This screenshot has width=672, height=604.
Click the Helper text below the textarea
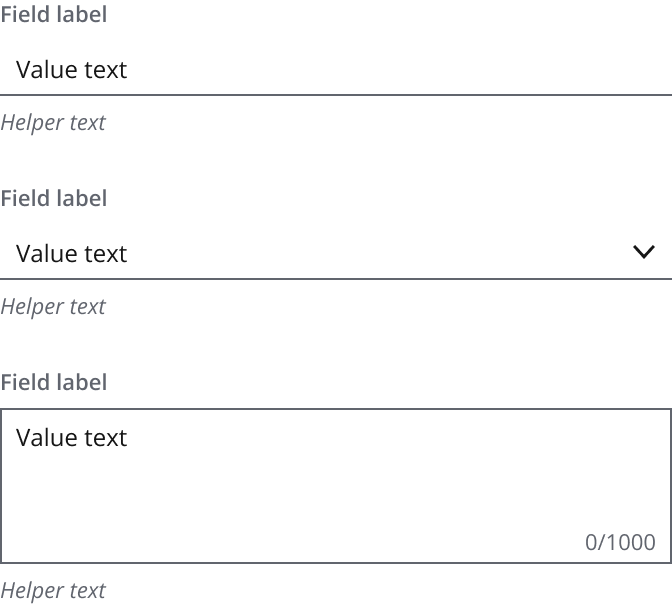(53, 590)
